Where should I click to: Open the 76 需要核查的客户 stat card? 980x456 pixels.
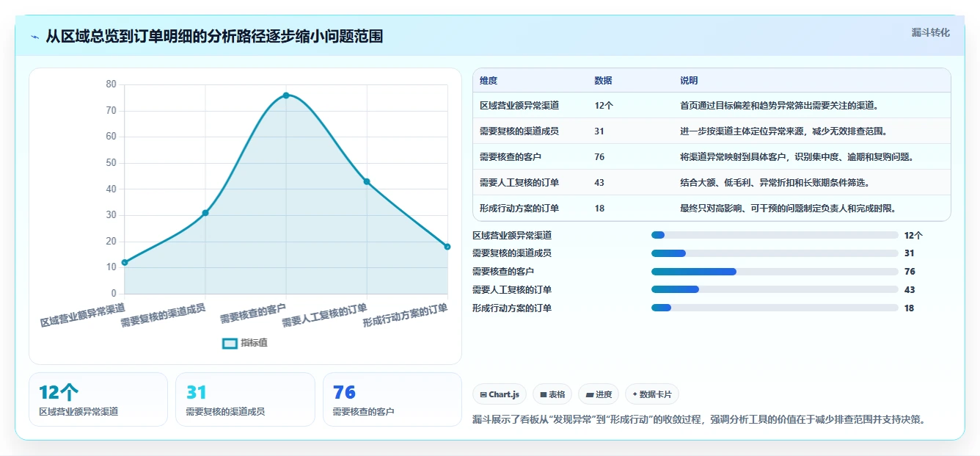(x=392, y=399)
